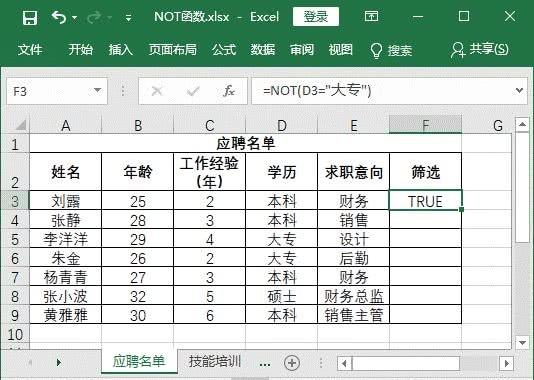This screenshot has width=534, height=380.
Task: Click the cell with name 刘露
Action: click(x=66, y=201)
